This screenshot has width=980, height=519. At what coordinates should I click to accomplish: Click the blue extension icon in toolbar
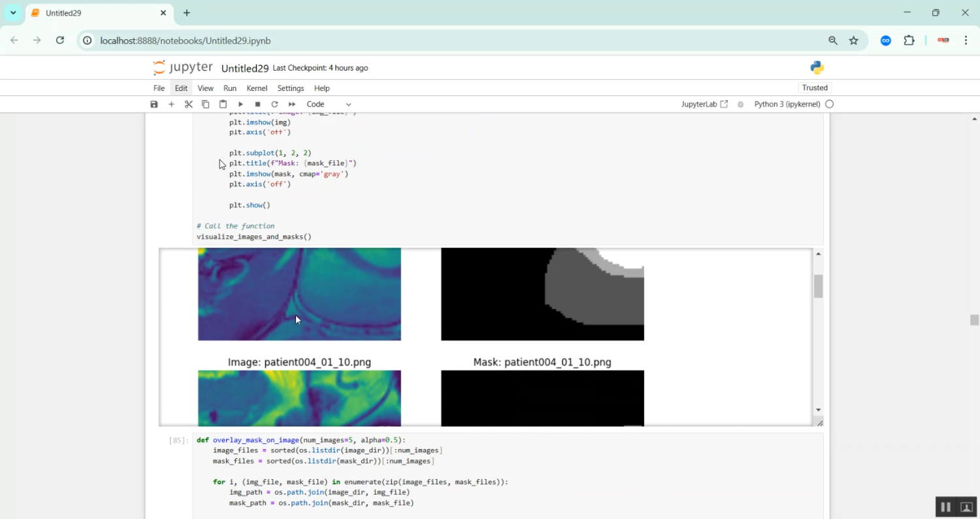tap(886, 41)
